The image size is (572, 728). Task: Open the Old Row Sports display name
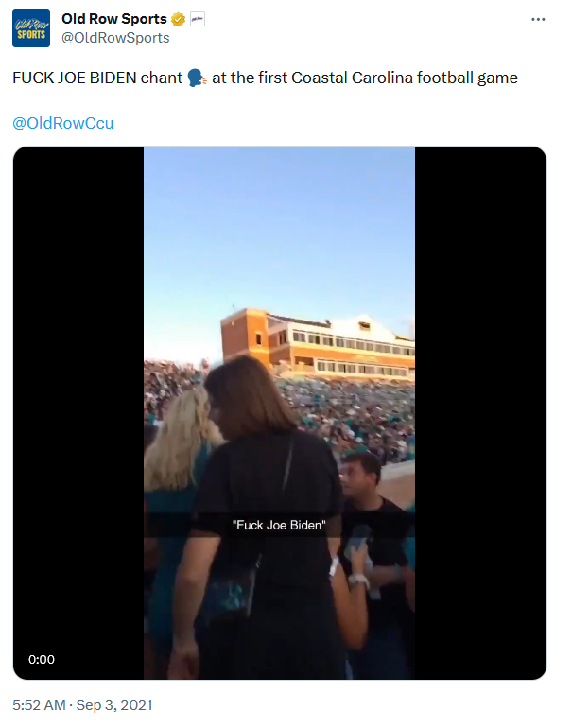(114, 19)
